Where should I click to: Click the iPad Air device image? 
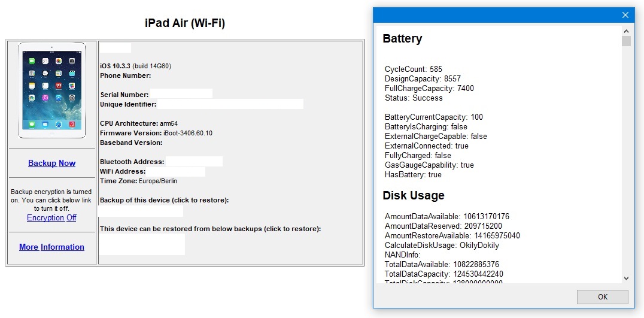coord(51,90)
